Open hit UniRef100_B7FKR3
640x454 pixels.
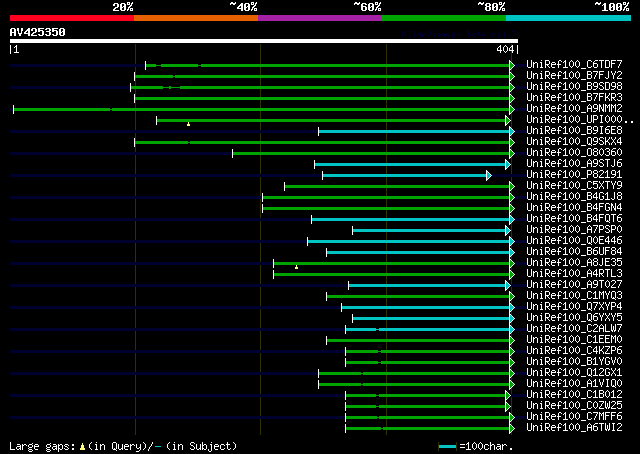[x=574, y=98]
